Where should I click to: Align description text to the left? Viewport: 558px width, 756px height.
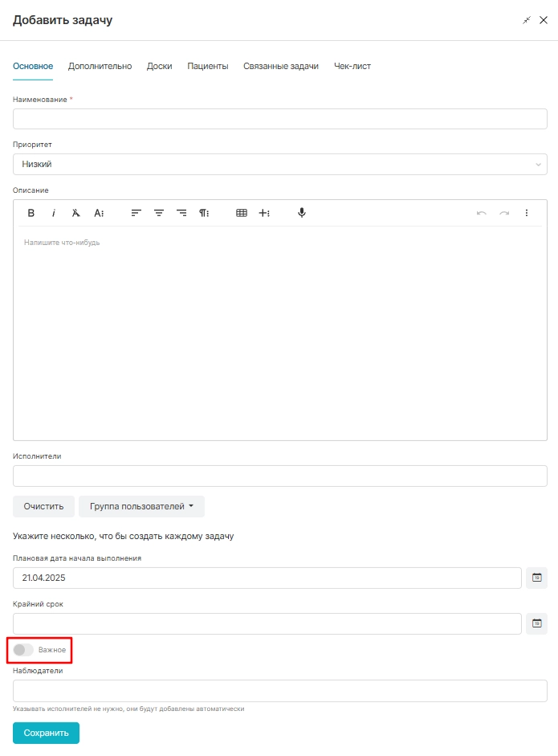click(136, 213)
